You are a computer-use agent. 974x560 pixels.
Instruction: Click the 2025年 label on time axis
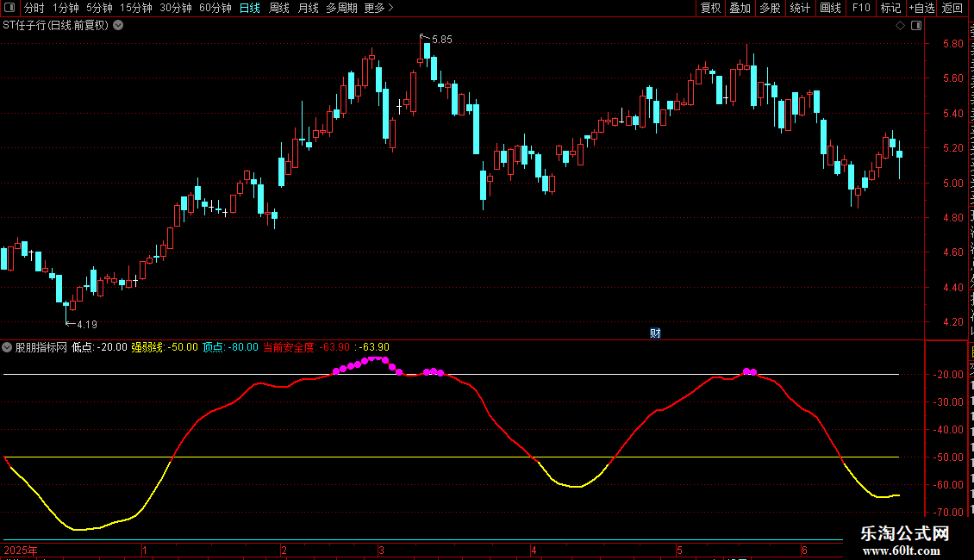[x=21, y=550]
